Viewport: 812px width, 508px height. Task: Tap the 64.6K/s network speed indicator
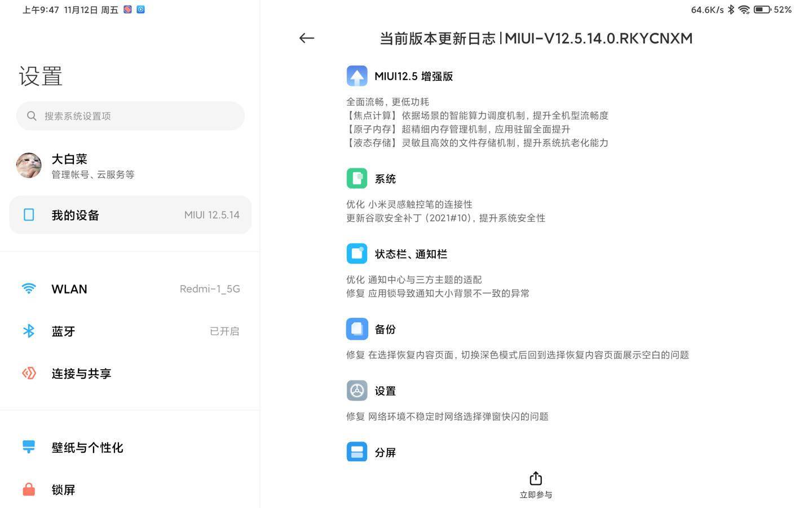[x=707, y=10]
